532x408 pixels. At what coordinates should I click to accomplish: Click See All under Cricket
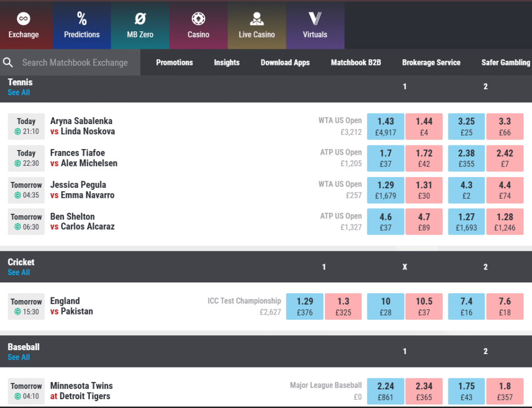(x=19, y=273)
